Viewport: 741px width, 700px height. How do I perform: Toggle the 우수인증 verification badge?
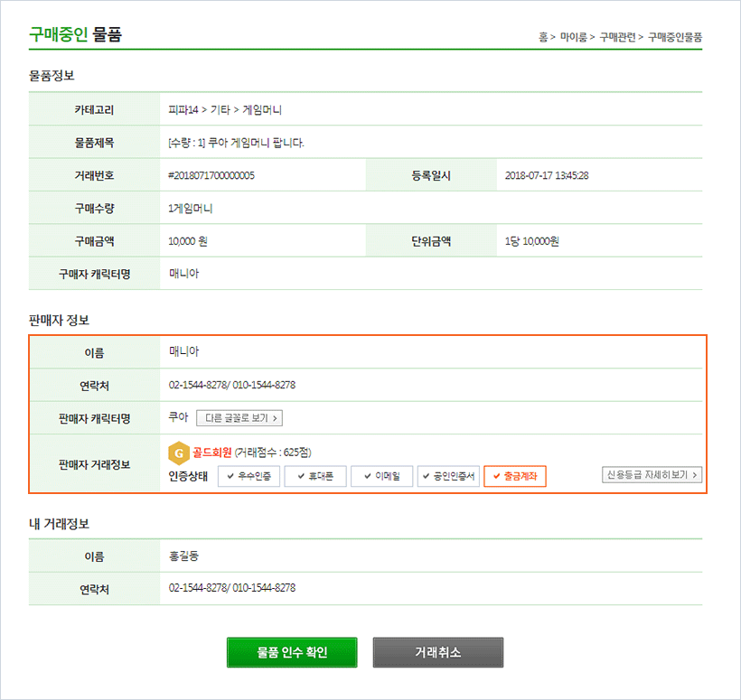pyautogui.click(x=249, y=477)
